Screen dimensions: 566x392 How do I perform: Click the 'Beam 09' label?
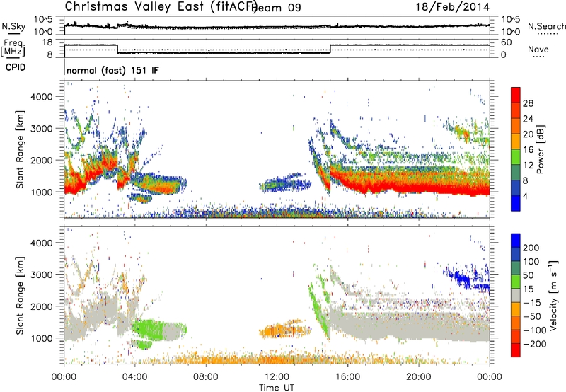(276, 8)
